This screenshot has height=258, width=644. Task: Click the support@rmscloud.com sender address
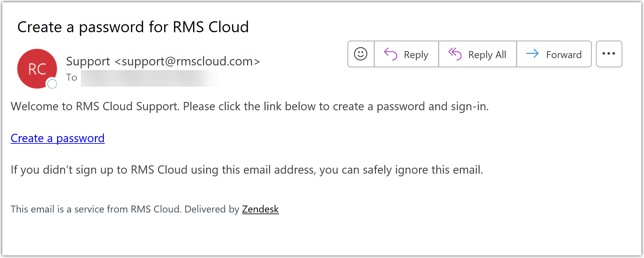coord(187,61)
